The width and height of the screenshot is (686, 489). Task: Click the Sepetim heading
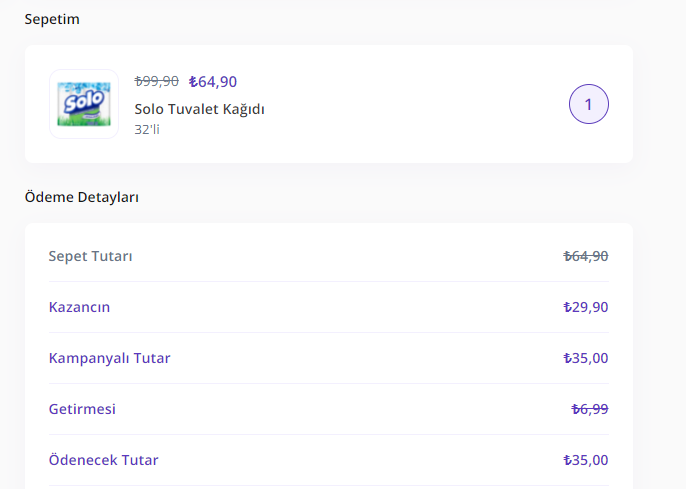(x=52, y=19)
